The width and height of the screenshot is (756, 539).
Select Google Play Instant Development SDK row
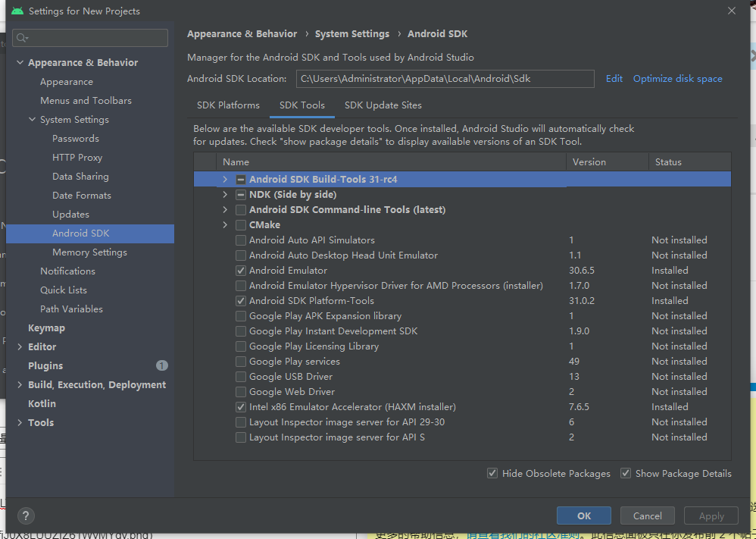click(x=462, y=331)
